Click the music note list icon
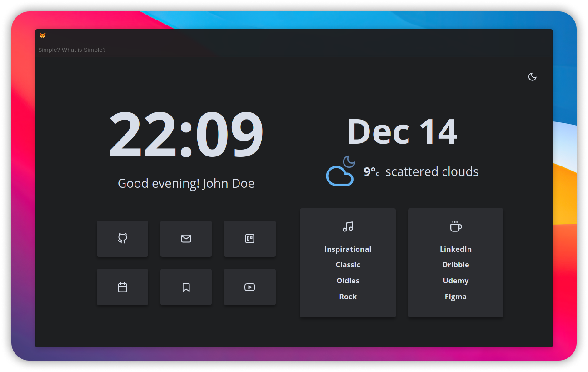The width and height of the screenshot is (588, 372). pyautogui.click(x=348, y=226)
